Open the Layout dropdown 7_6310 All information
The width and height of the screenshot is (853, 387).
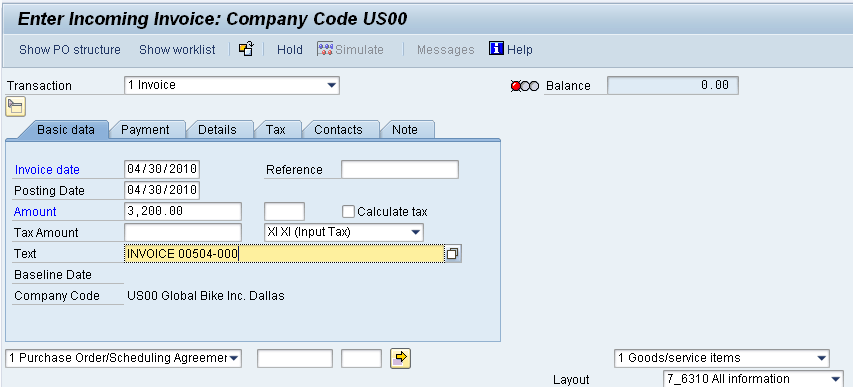[x=753, y=379]
